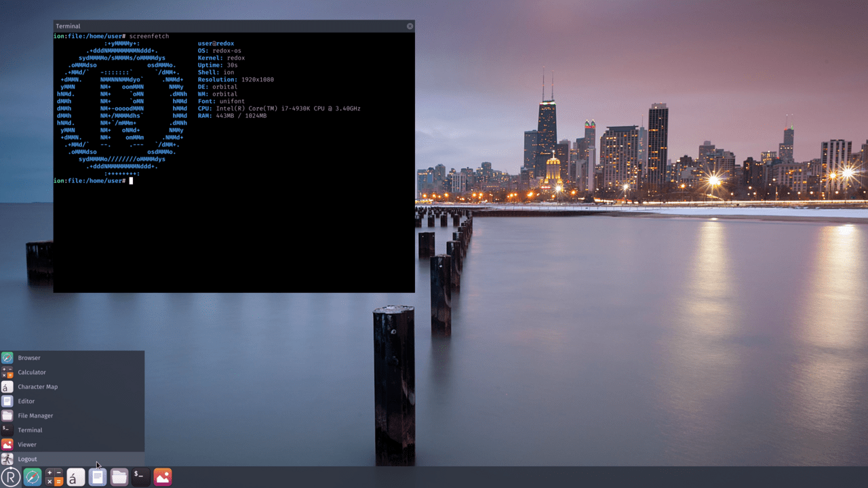
Task: Click Logout at the menu bottom
Action: tap(27, 459)
